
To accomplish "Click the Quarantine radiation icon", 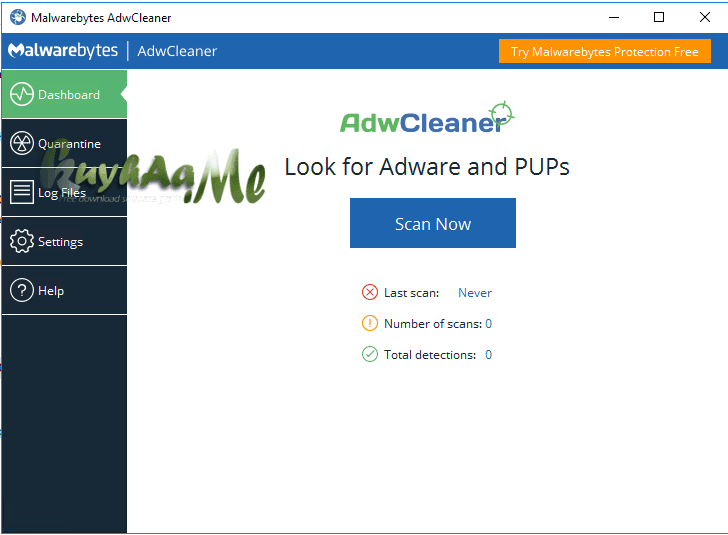I will coord(22,143).
